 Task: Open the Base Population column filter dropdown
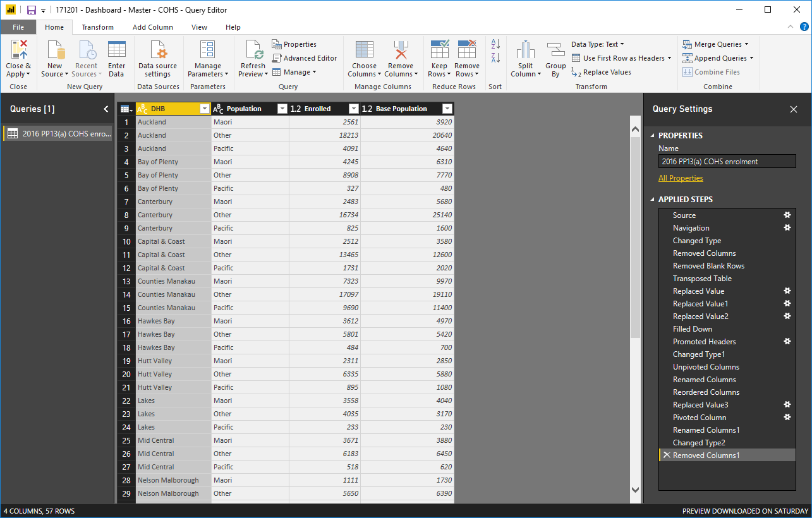click(447, 109)
